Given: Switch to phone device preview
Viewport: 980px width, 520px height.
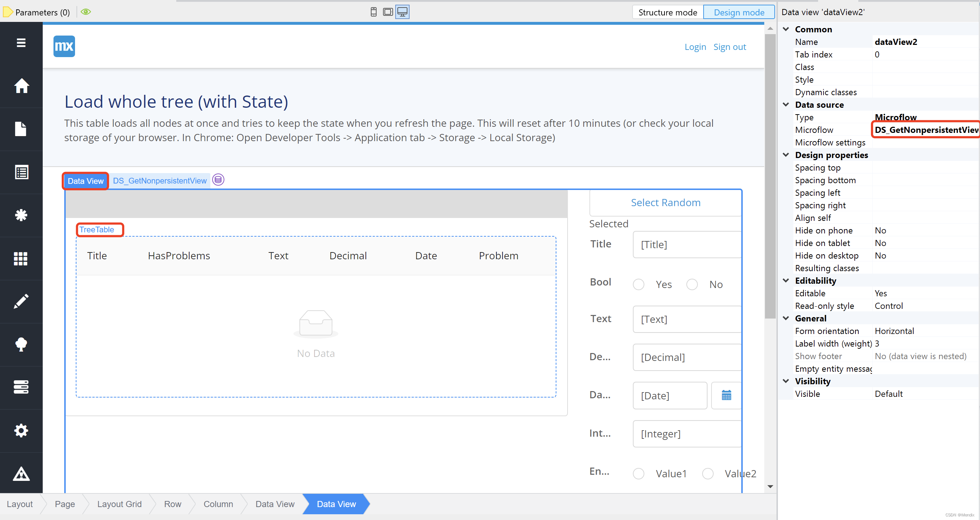Looking at the screenshot, I should [374, 12].
